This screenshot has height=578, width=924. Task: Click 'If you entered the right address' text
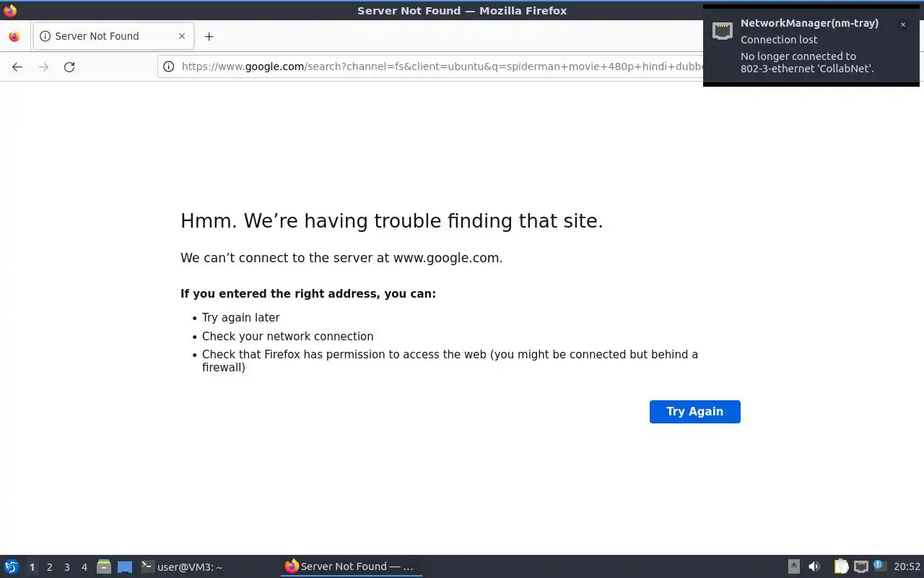(x=308, y=294)
